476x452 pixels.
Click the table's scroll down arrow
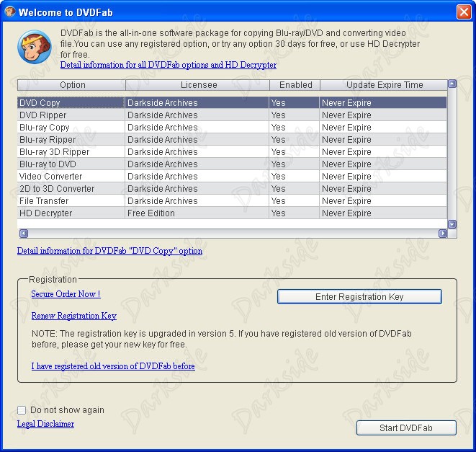pyautogui.click(x=452, y=224)
